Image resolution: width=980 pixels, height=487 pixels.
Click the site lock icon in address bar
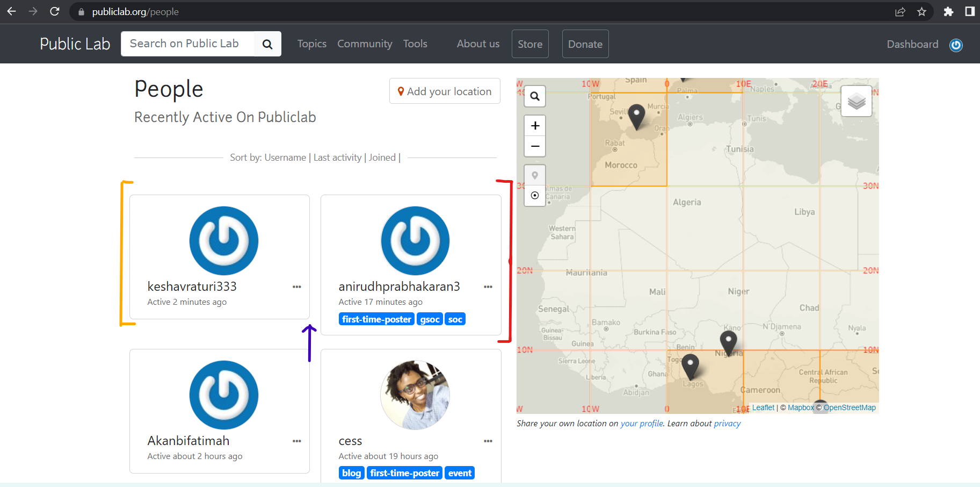(82, 12)
